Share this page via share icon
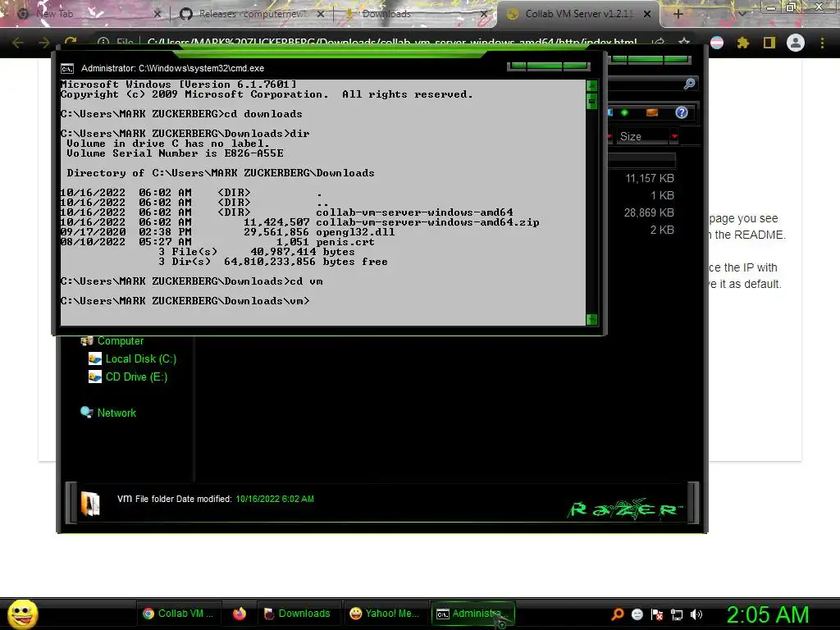The image size is (840, 630). click(659, 43)
